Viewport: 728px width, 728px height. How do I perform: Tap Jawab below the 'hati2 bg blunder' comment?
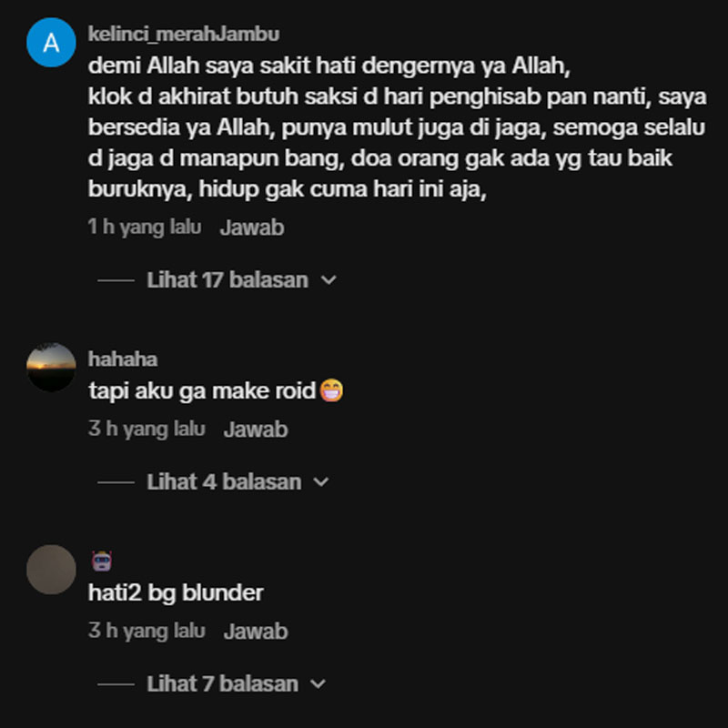tap(256, 632)
